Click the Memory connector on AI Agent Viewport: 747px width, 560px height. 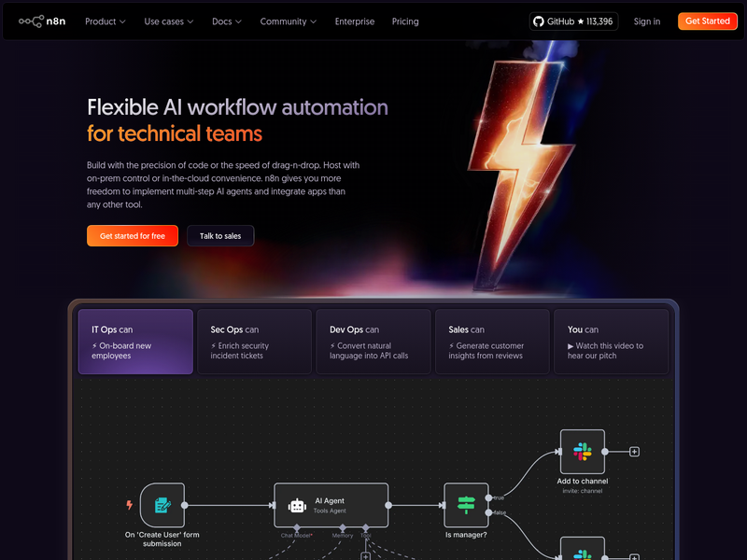click(x=343, y=527)
